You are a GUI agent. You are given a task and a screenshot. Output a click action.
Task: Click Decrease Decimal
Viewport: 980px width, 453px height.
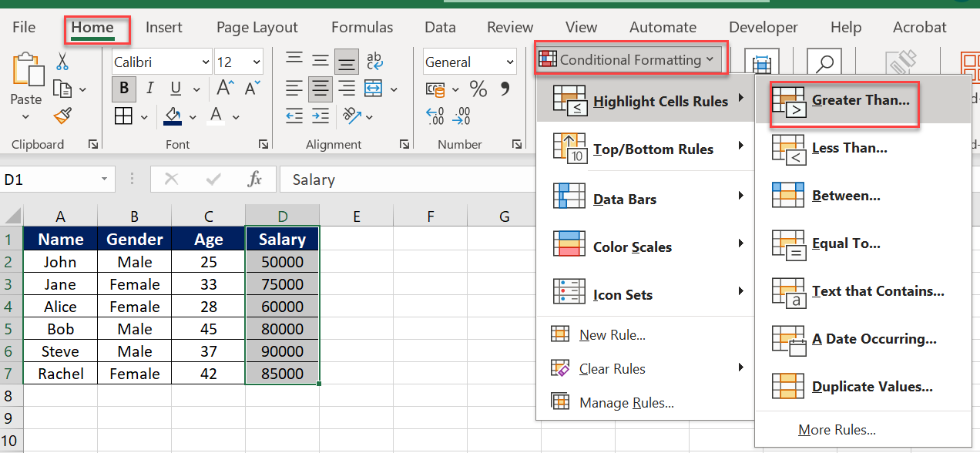461,116
